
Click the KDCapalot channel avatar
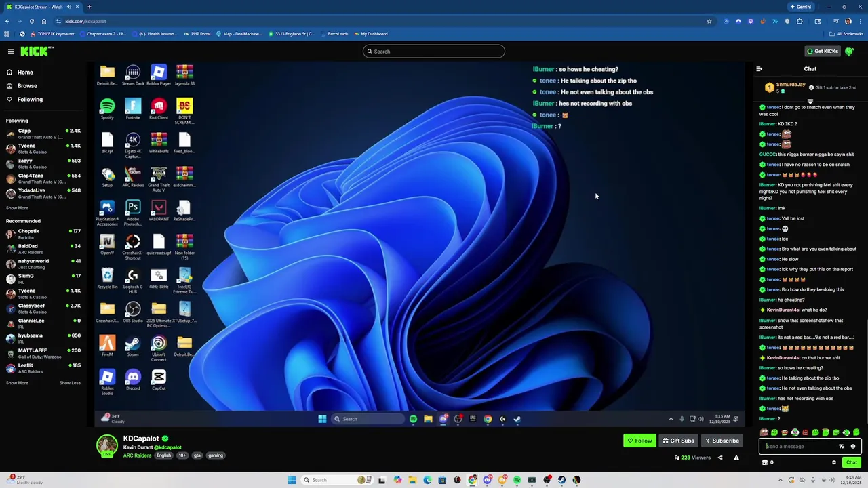tap(106, 445)
